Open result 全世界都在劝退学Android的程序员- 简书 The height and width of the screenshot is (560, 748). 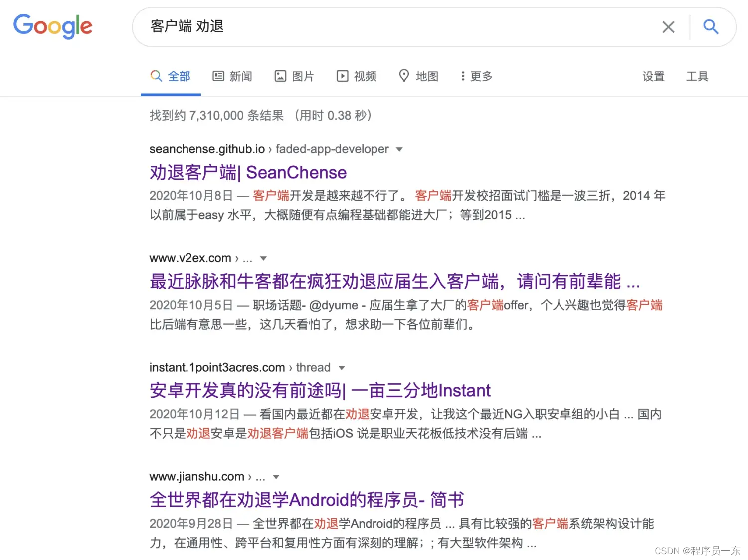pyautogui.click(x=307, y=500)
